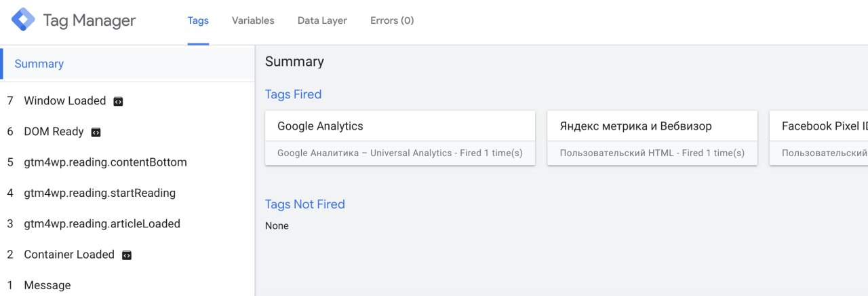Image resolution: width=868 pixels, height=296 pixels.
Task: Click the Tag Manager logo icon
Action: (x=23, y=20)
